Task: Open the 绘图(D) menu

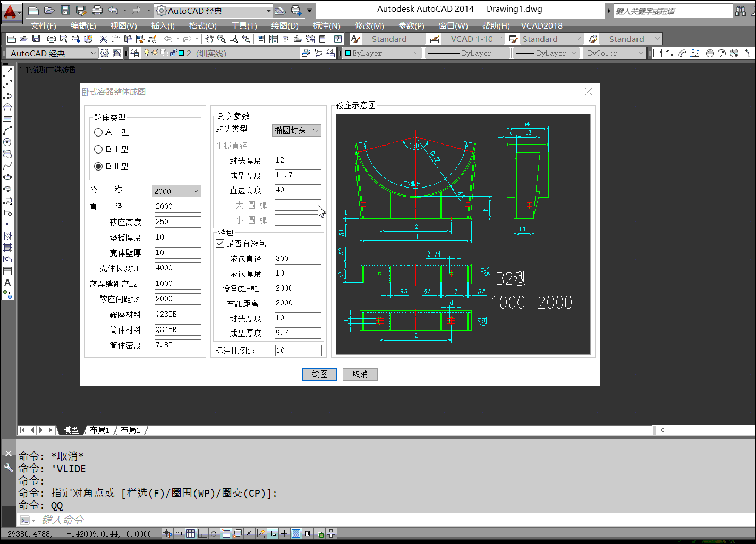Action: [284, 25]
